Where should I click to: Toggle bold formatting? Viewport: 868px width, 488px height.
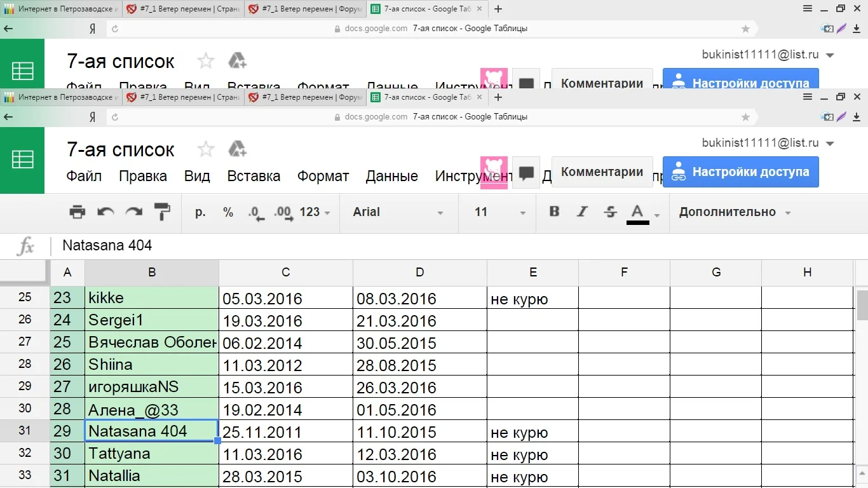click(554, 212)
